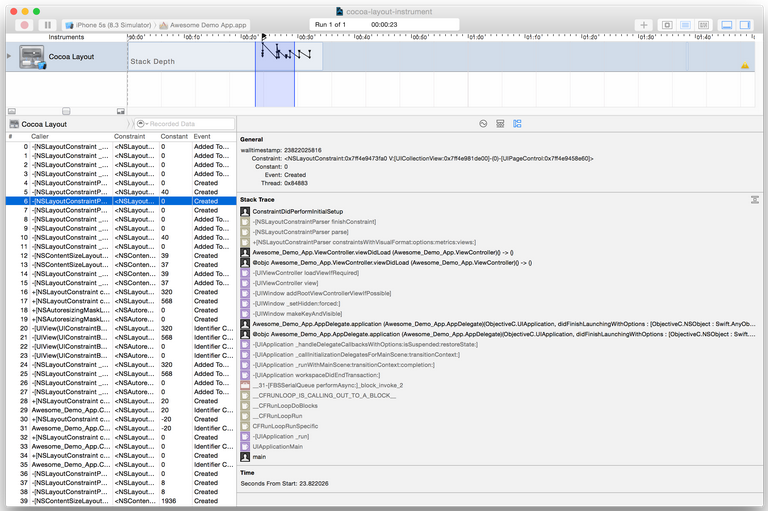Select the Extended Detail inspector icon

click(517, 124)
